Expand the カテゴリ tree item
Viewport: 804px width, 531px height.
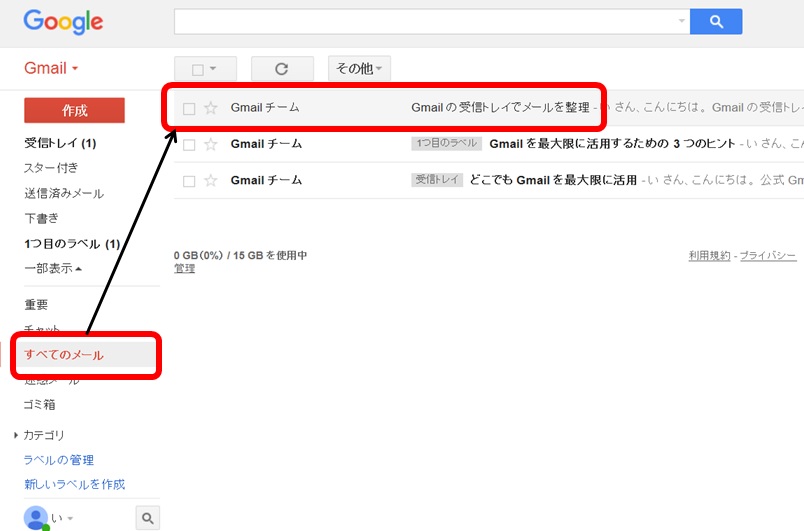16,435
